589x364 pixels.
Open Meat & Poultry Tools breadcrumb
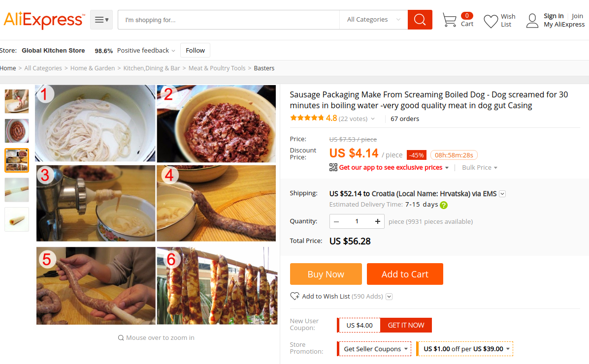(x=217, y=68)
